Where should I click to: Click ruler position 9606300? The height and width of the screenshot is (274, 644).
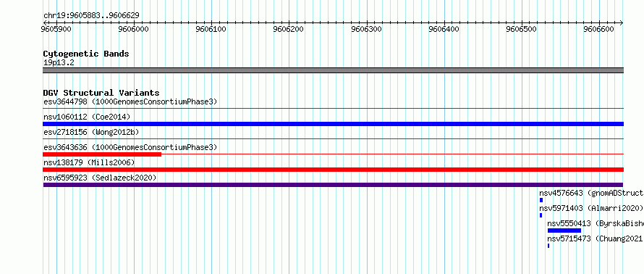click(x=366, y=29)
